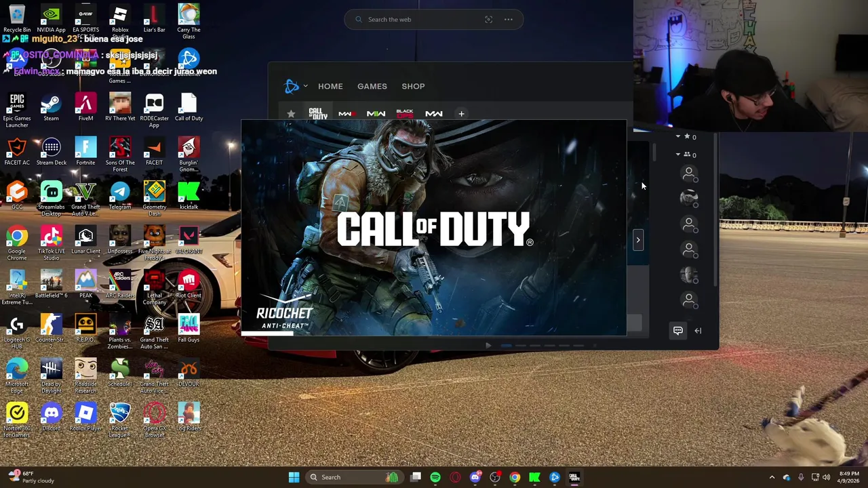
Task: Open the Sons Of The Forest shortcut
Action: point(120,155)
